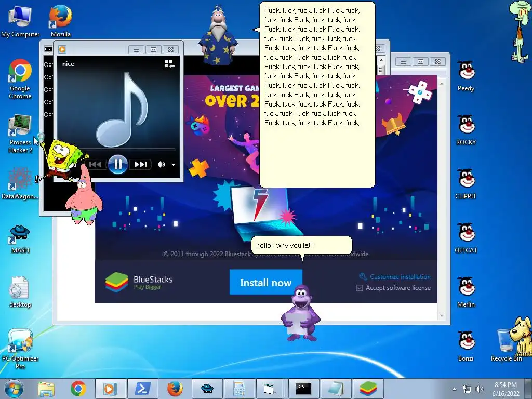The width and height of the screenshot is (532, 399).
Task: Open the Recycle Bin
Action: tap(506, 345)
